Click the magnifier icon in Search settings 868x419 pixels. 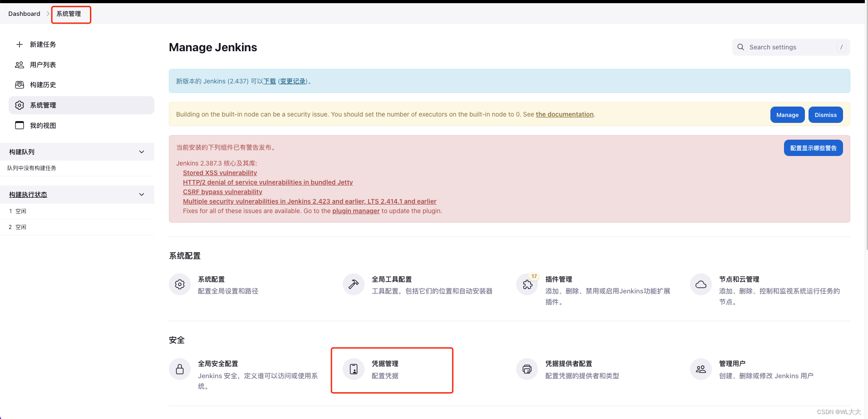740,47
